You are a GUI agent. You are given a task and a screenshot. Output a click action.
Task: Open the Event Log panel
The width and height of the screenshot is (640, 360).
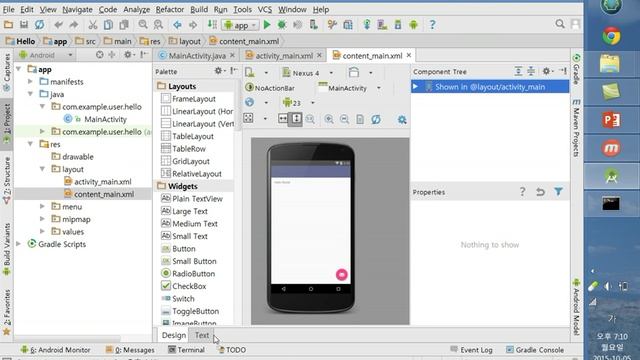(x=471, y=350)
